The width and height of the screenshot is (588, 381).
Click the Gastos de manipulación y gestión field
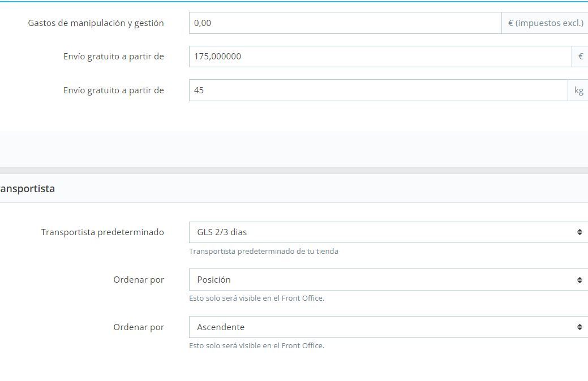(345, 23)
